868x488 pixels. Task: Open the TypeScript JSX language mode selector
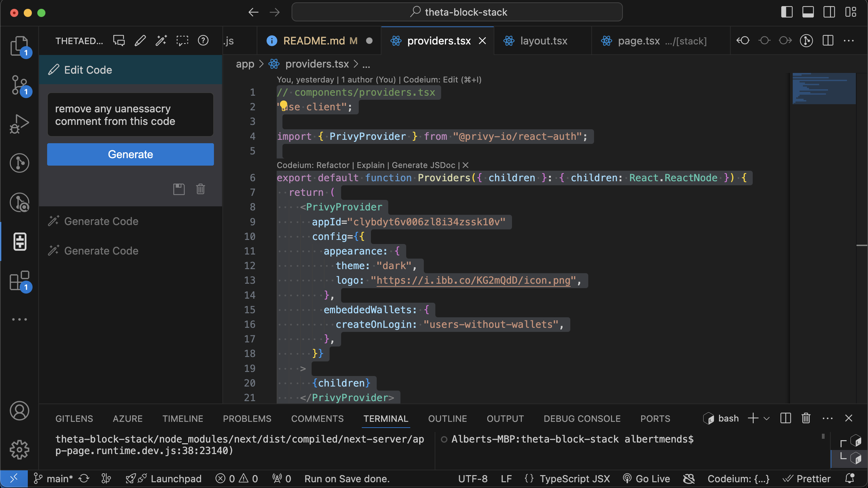pyautogui.click(x=575, y=478)
